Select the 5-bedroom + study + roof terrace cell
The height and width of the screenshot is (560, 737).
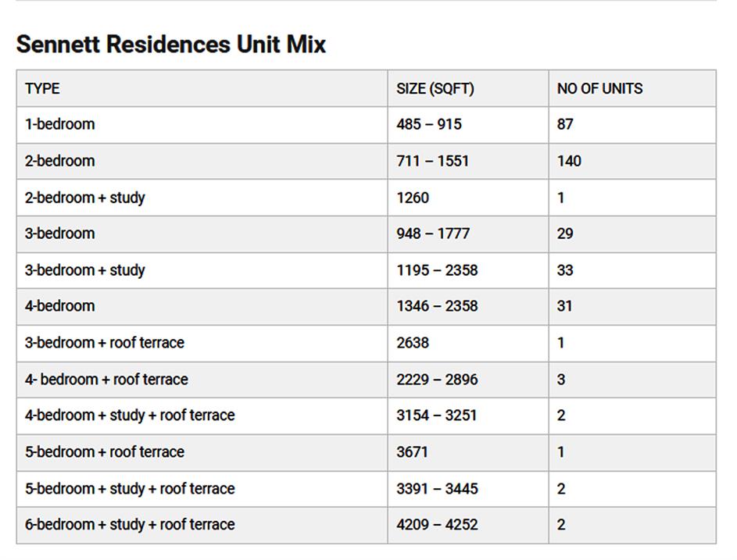(129, 489)
